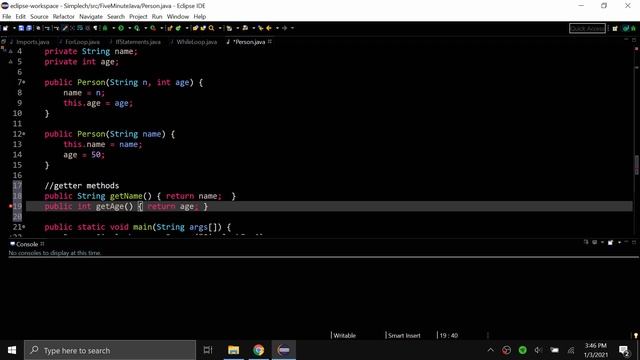Open the Refactor menu
This screenshot has height=360, width=640.
coord(64,17)
